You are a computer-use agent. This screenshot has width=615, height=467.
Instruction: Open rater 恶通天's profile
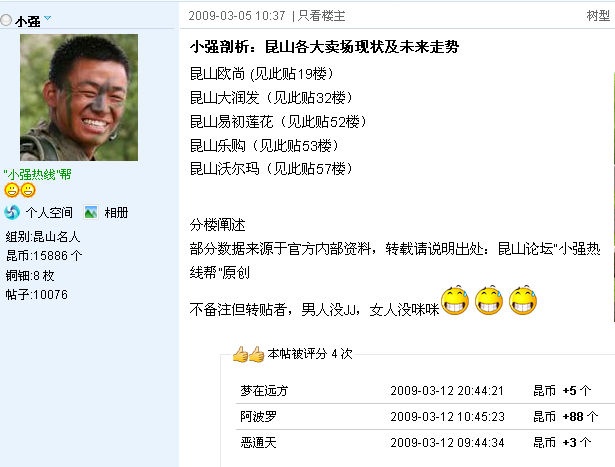click(258, 442)
